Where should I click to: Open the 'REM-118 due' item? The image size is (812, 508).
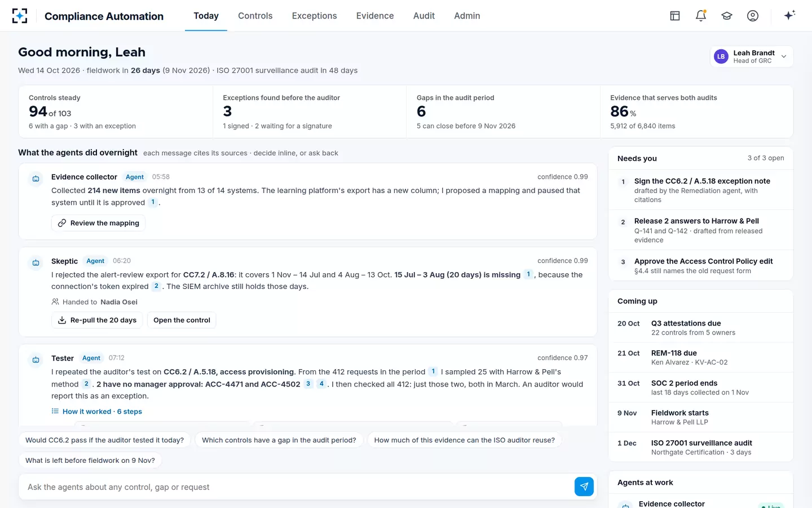701,357
